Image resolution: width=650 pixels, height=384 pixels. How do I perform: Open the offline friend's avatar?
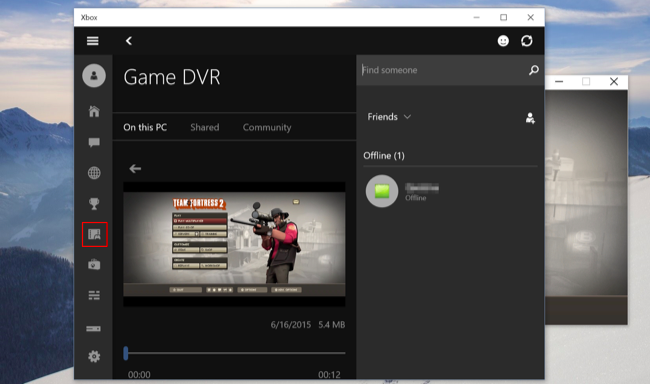point(382,191)
